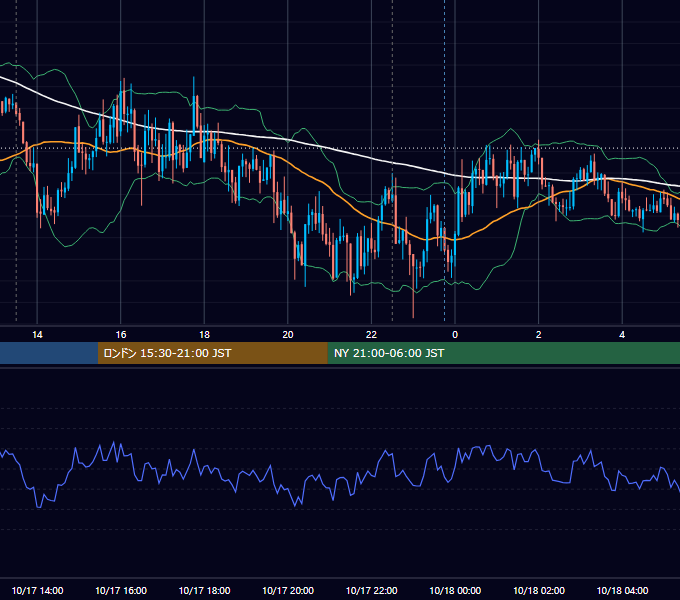Screen dimensions: 680x600
Task: Click the 20 hour label on the chart axis
Action: 288,335
